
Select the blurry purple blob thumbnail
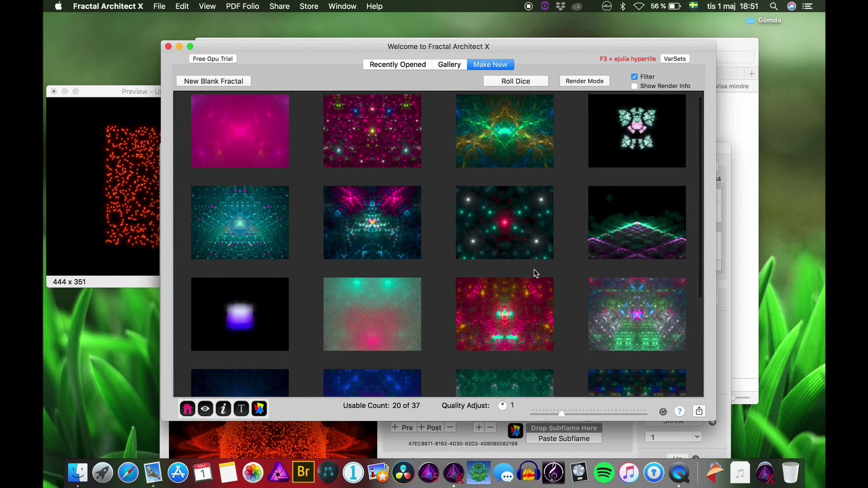pos(240,314)
